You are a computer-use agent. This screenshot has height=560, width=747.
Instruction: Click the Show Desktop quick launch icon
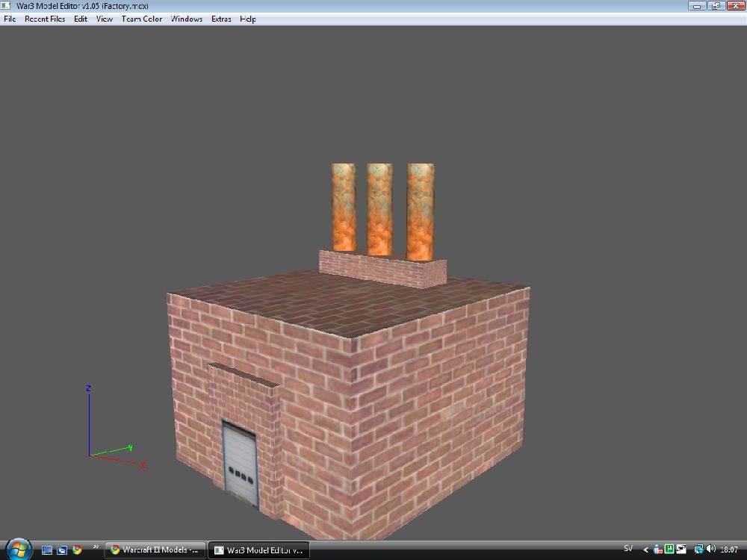point(46,550)
